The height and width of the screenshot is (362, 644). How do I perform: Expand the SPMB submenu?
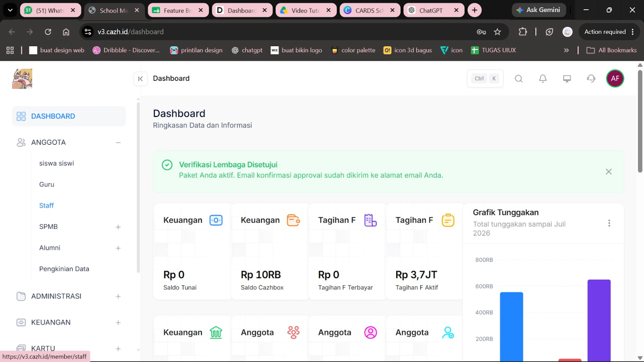118,227
